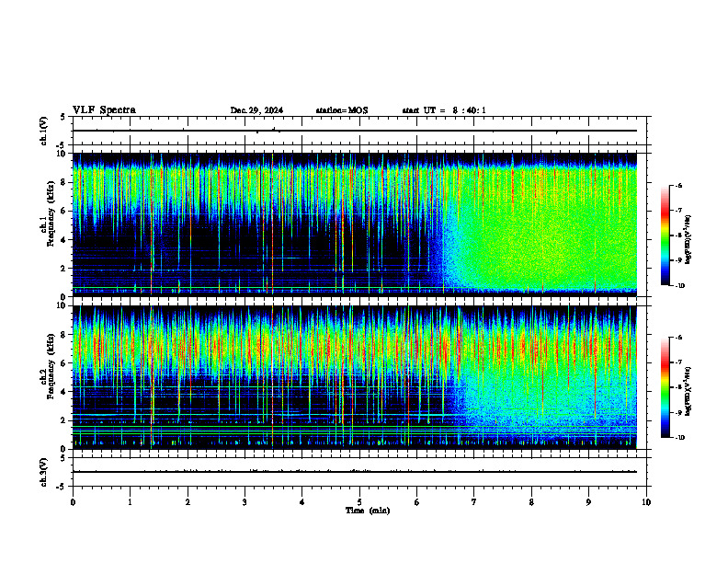728x563 pixels.
Task: Click the ch.2 color bar log(PSD) label
Action: 688,392
